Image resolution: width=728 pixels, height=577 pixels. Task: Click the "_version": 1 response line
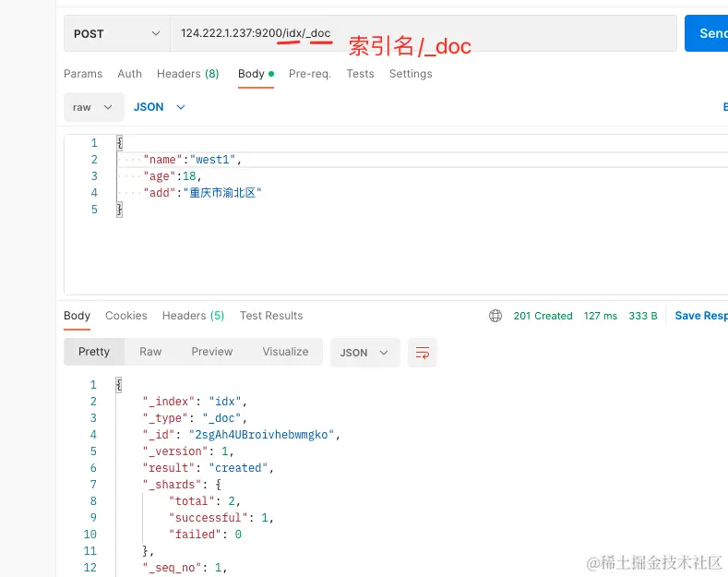[x=188, y=451]
